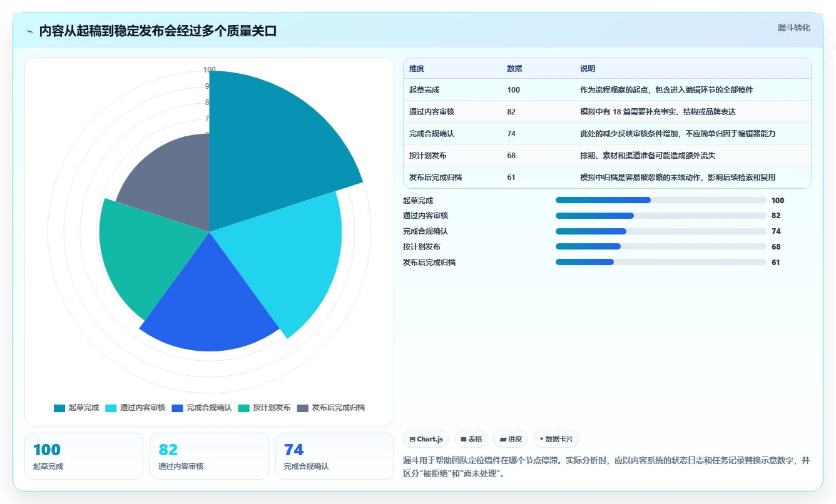The width and height of the screenshot is (836, 504).
Task: Click the 表格 tag chip
Action: pyautogui.click(x=471, y=439)
